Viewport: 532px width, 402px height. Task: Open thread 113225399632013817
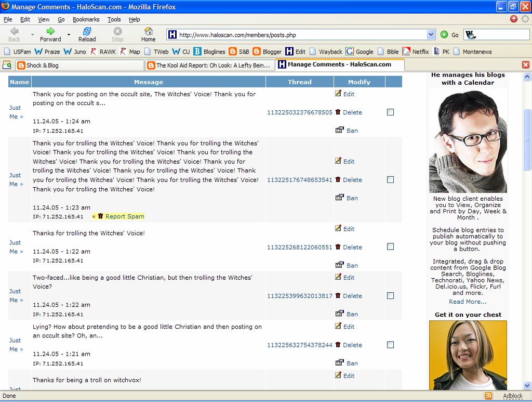pos(300,296)
